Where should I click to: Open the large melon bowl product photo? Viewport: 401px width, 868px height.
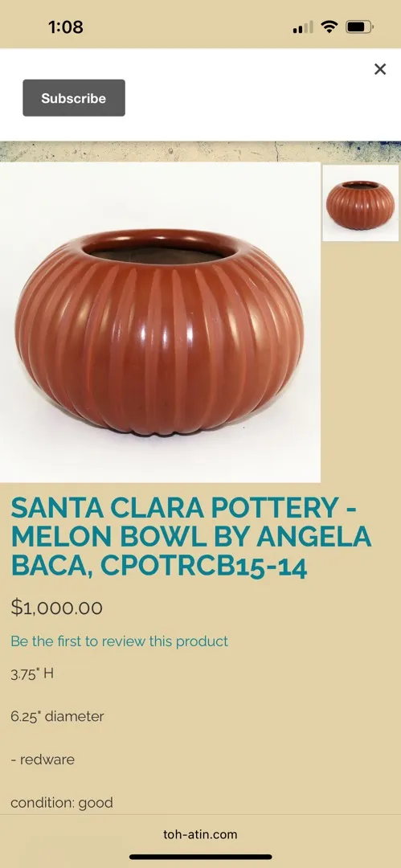point(160,322)
